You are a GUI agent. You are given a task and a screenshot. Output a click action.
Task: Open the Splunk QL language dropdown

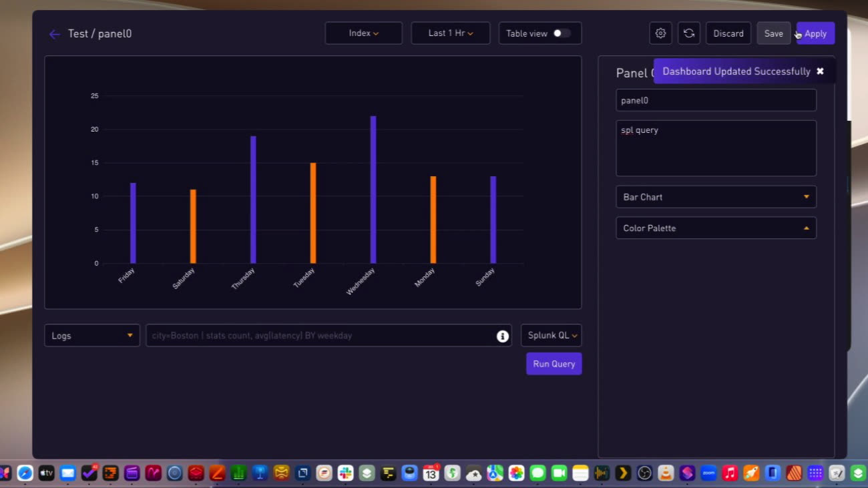click(552, 336)
